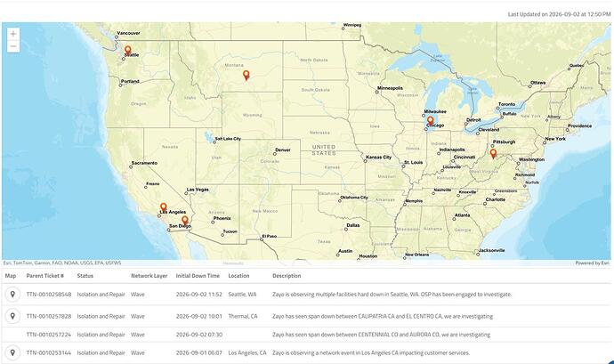Click the orange pin near West Virginia
The height and width of the screenshot is (364, 614).
493,153
